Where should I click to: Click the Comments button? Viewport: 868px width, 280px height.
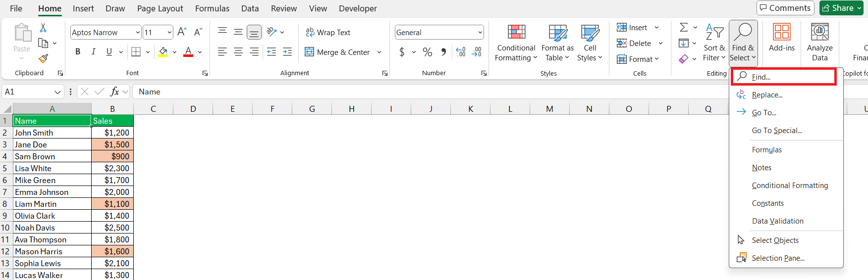pos(785,8)
